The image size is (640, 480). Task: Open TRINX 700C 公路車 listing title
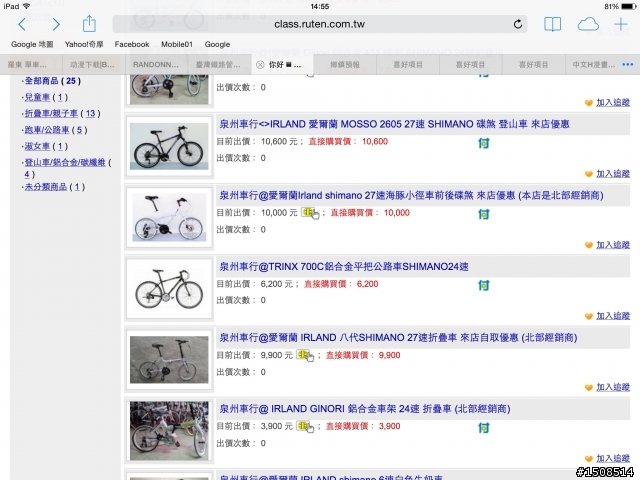click(344, 267)
